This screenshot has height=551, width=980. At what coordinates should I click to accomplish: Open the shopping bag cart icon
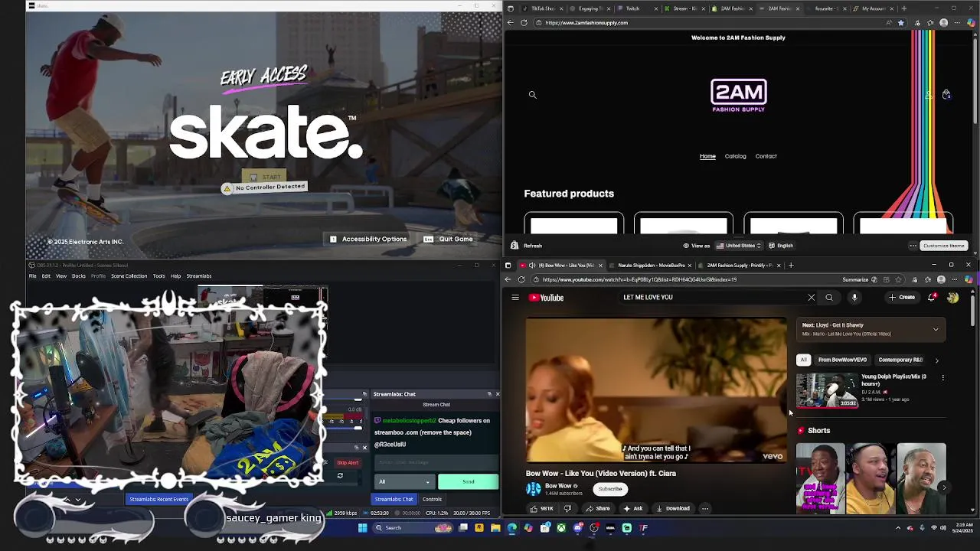pyautogui.click(x=946, y=95)
